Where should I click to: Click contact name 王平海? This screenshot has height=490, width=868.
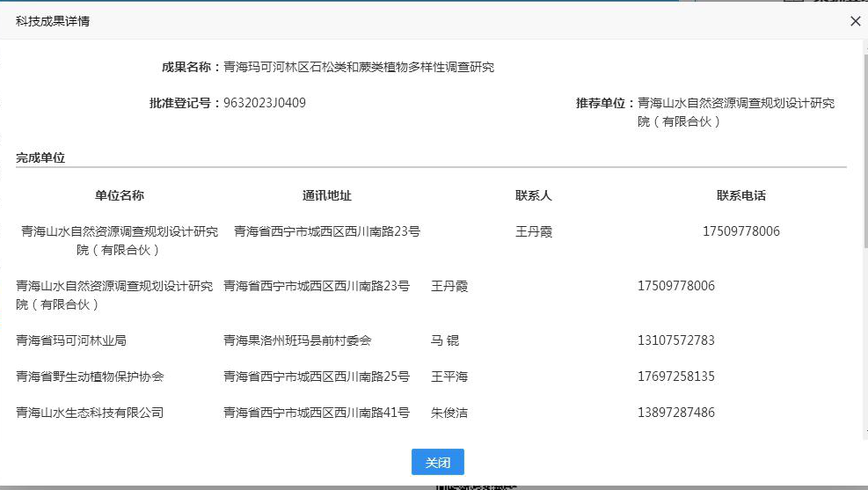pos(449,377)
